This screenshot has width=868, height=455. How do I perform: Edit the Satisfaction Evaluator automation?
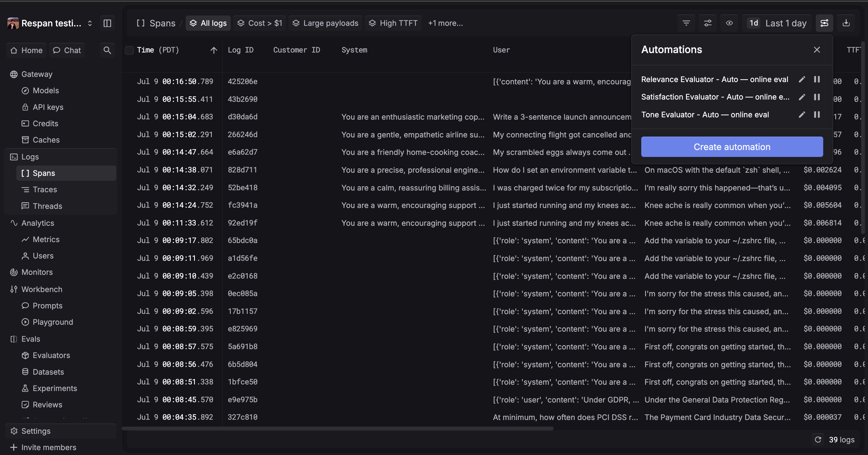point(802,97)
